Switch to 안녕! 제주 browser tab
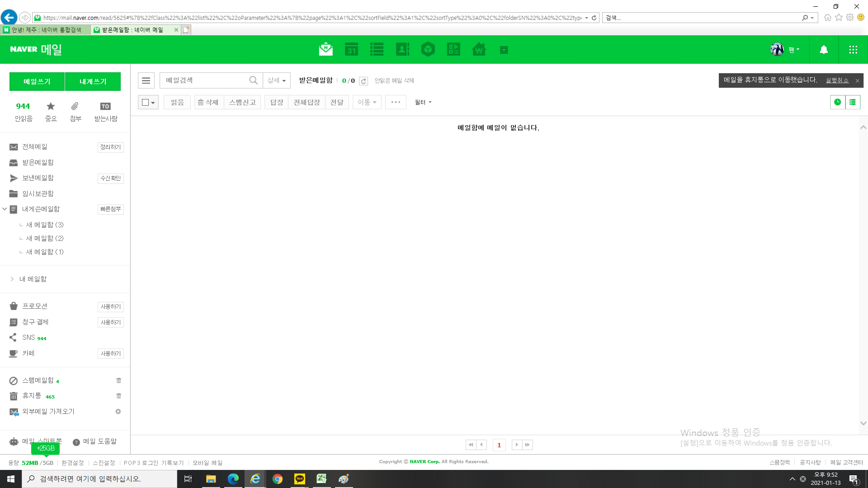 [46, 30]
